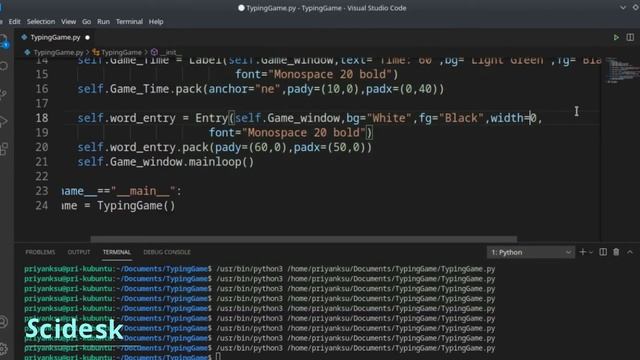Click the terminal prompt input cursor
Screen dimensions: 640x360
[x=218, y=357]
